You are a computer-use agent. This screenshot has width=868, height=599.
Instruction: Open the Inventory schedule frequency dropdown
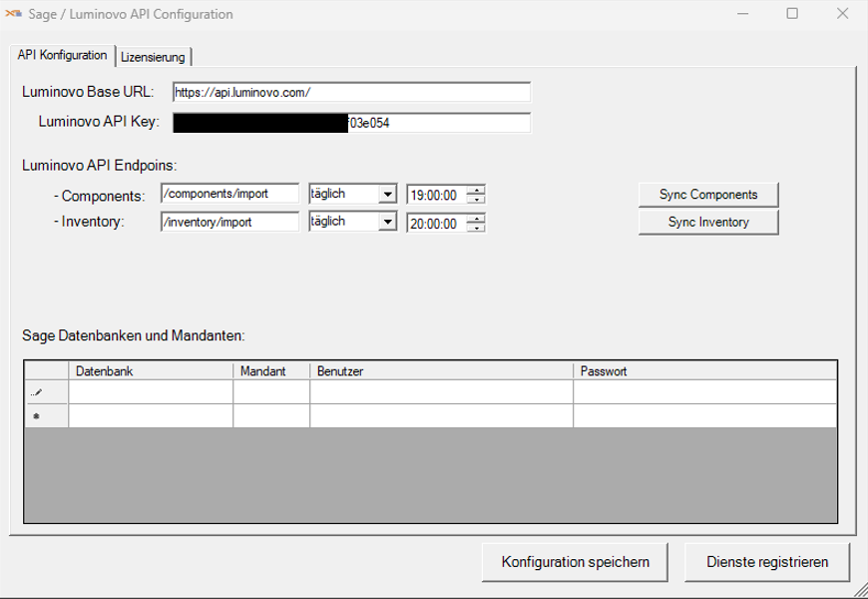point(388,222)
